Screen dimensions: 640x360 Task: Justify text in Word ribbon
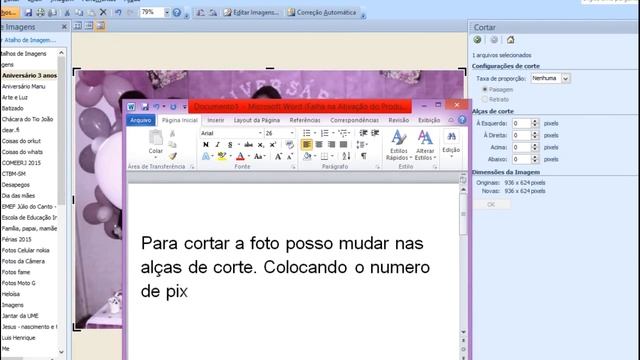(x=344, y=144)
